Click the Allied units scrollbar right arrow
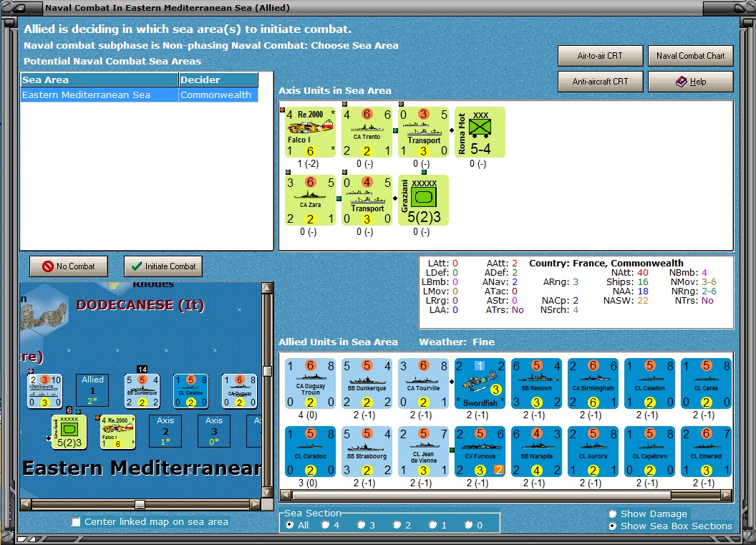756x545 pixels. tap(727, 495)
